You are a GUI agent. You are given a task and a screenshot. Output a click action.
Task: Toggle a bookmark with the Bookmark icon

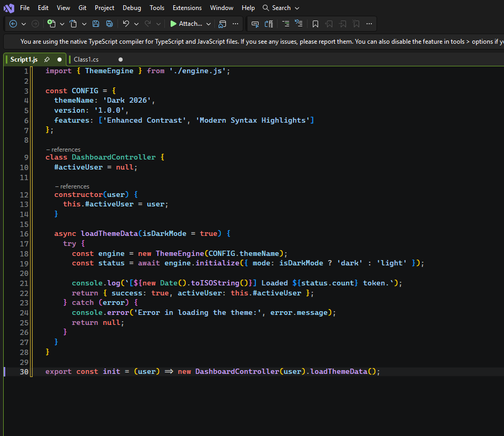click(x=315, y=24)
